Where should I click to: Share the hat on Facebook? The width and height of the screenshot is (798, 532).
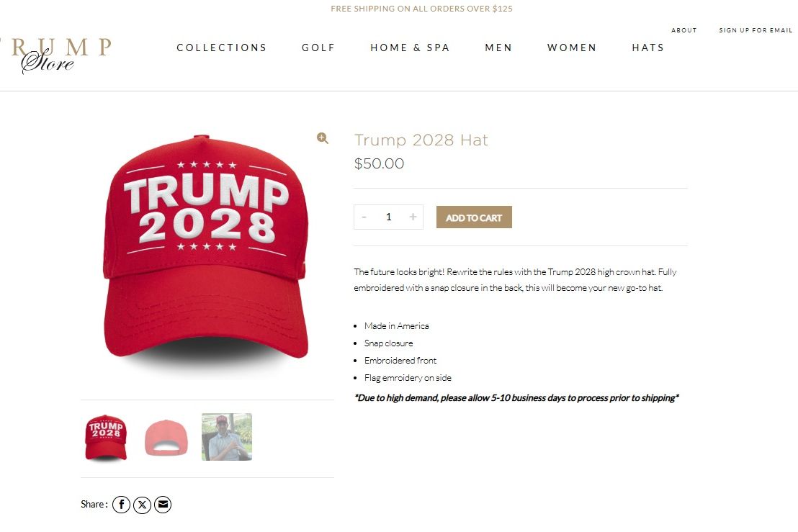pyautogui.click(x=121, y=505)
